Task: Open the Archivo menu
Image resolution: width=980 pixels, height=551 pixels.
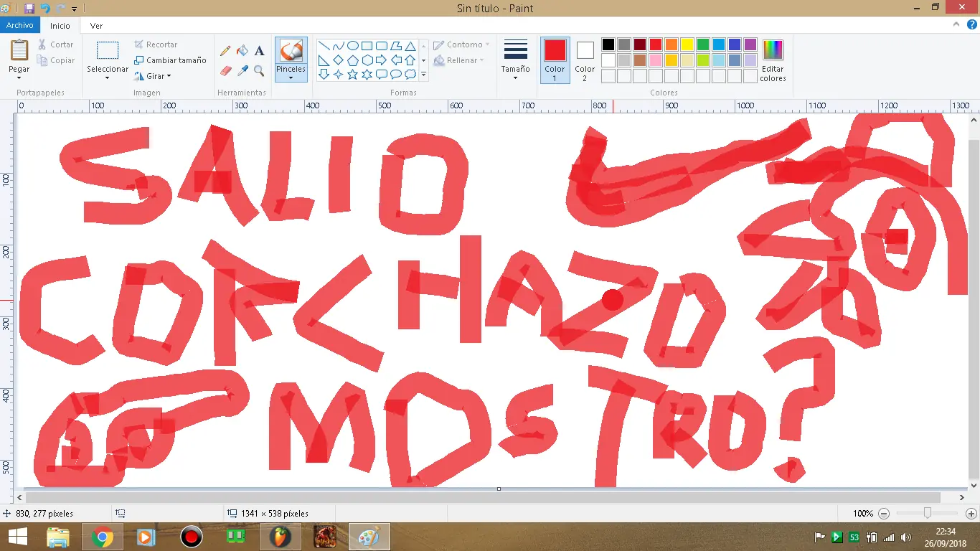Action: [19, 24]
